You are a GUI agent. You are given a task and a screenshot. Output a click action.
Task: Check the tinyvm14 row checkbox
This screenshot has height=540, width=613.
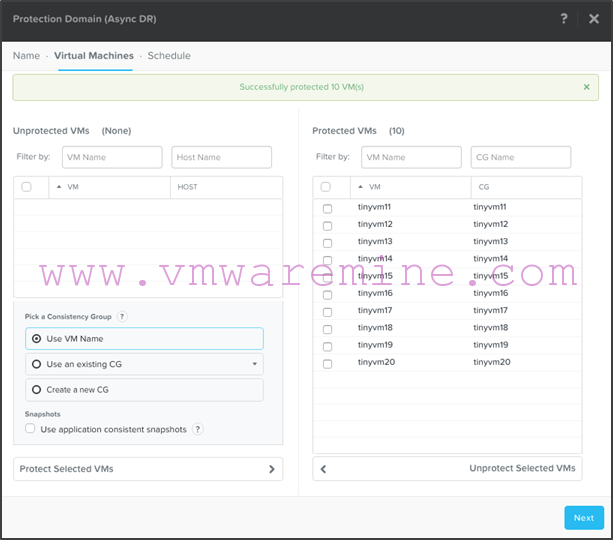click(x=328, y=260)
